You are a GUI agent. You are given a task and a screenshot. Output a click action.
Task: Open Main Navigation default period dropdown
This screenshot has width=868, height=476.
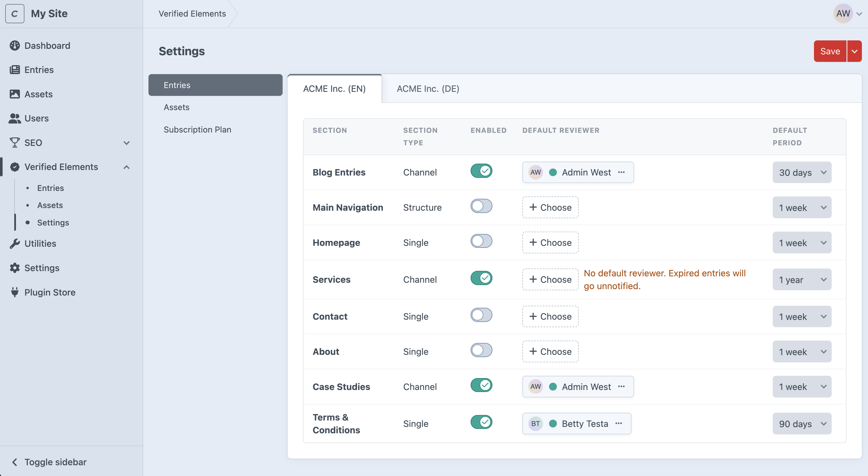802,207
